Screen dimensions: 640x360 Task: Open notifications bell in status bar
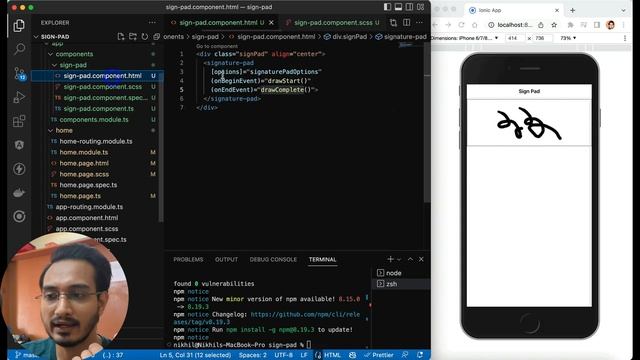pos(420,355)
